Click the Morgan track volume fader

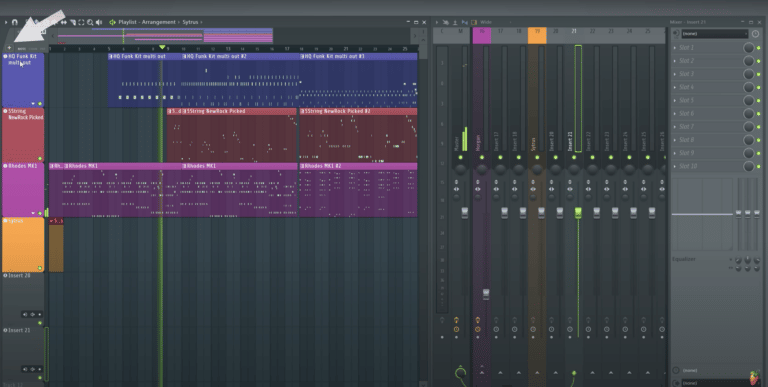(x=486, y=294)
